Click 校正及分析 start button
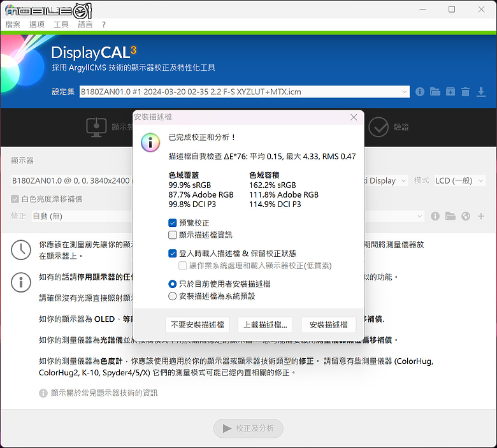The width and height of the screenshot is (497, 448). 248,428
